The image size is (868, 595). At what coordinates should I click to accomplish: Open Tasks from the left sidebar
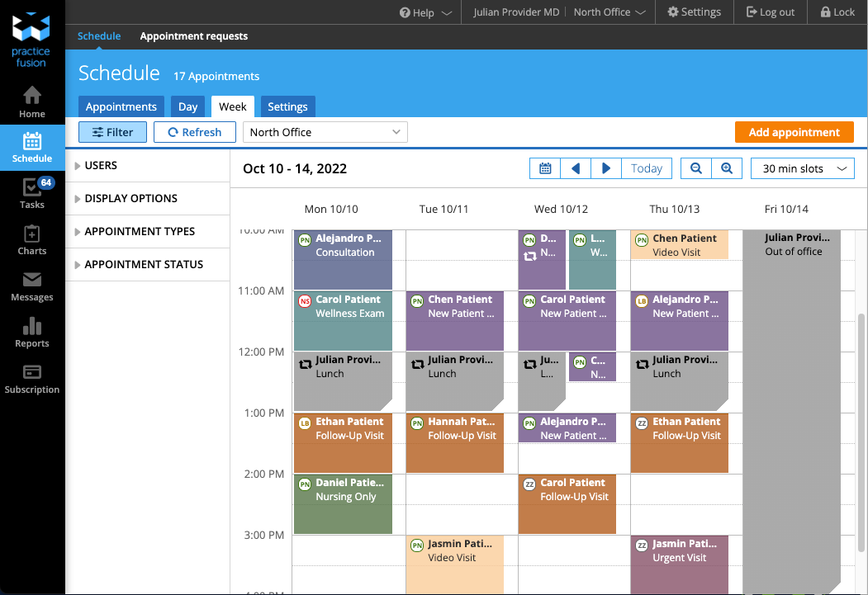(31, 194)
